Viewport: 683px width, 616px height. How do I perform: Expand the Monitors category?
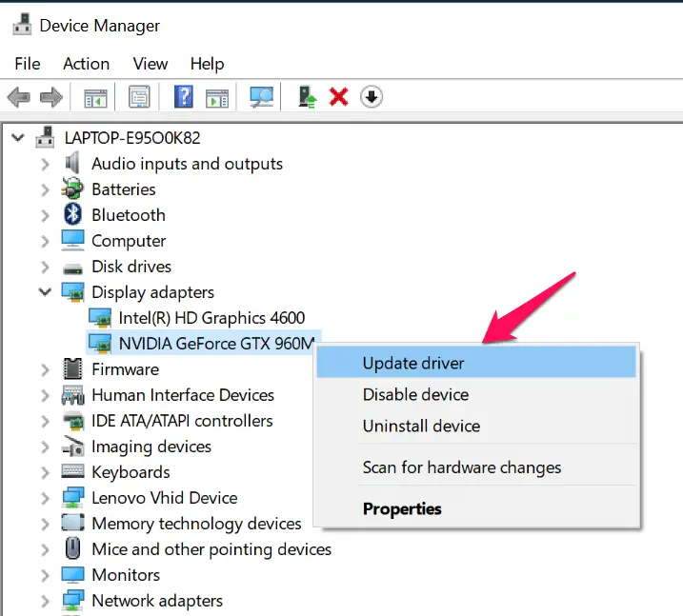point(45,575)
